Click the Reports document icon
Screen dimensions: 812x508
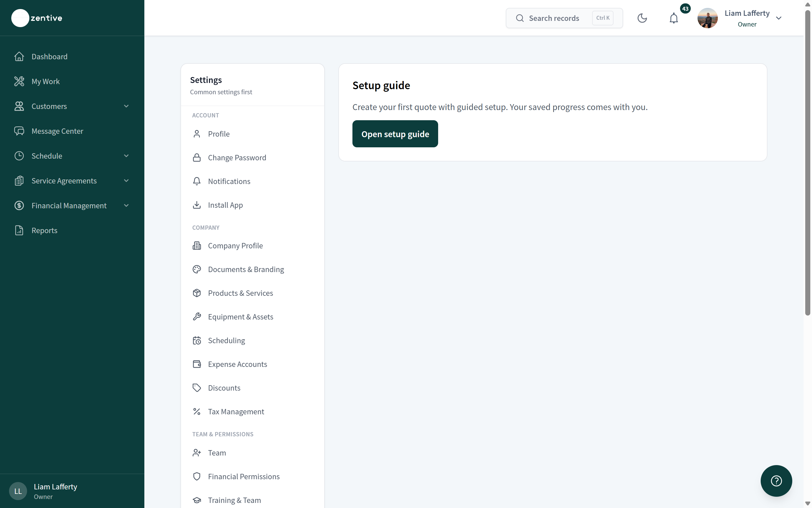(19, 231)
